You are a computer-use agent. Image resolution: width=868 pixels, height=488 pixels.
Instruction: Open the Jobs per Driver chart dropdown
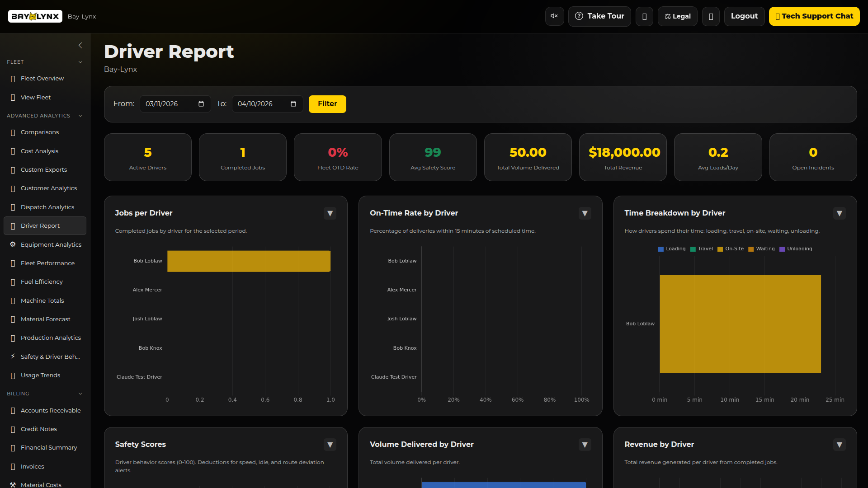point(330,213)
